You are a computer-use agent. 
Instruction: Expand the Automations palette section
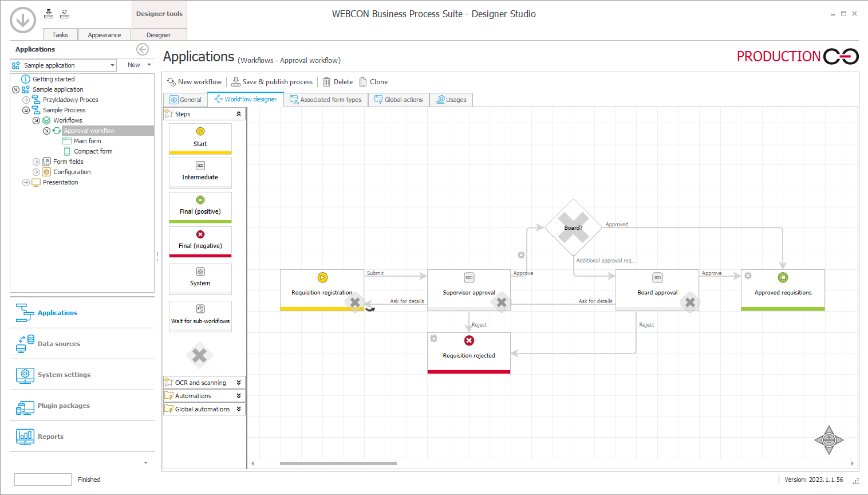point(239,396)
